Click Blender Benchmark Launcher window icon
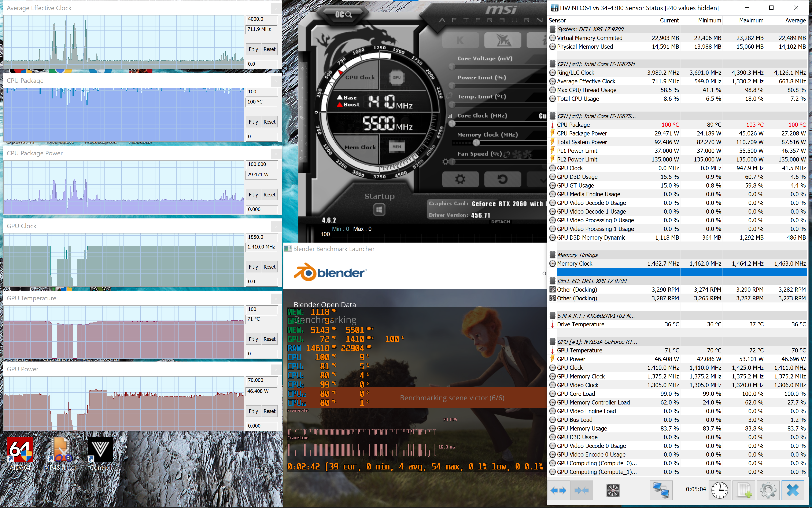 click(288, 249)
